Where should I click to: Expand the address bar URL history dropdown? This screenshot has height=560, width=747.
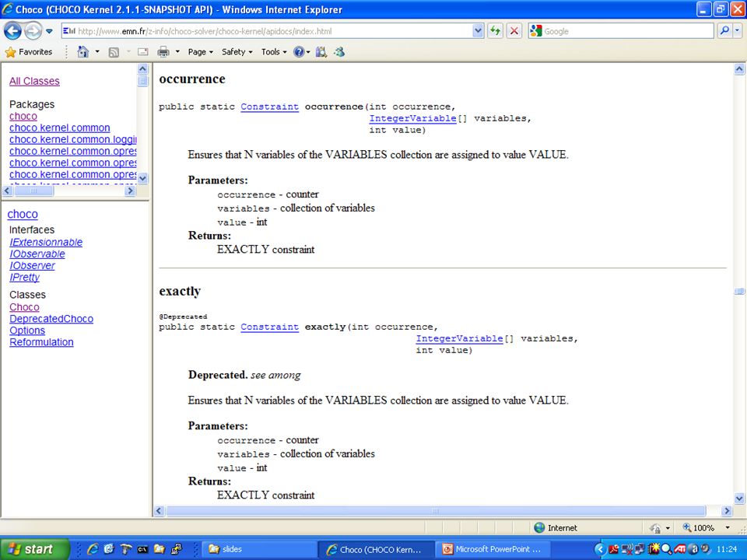(x=478, y=31)
